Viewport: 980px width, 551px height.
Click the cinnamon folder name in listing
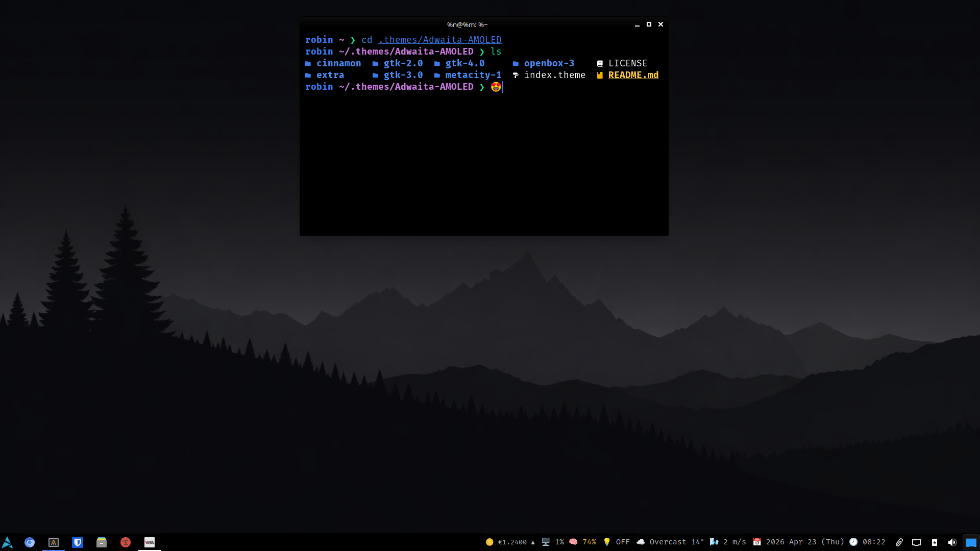[x=338, y=63]
